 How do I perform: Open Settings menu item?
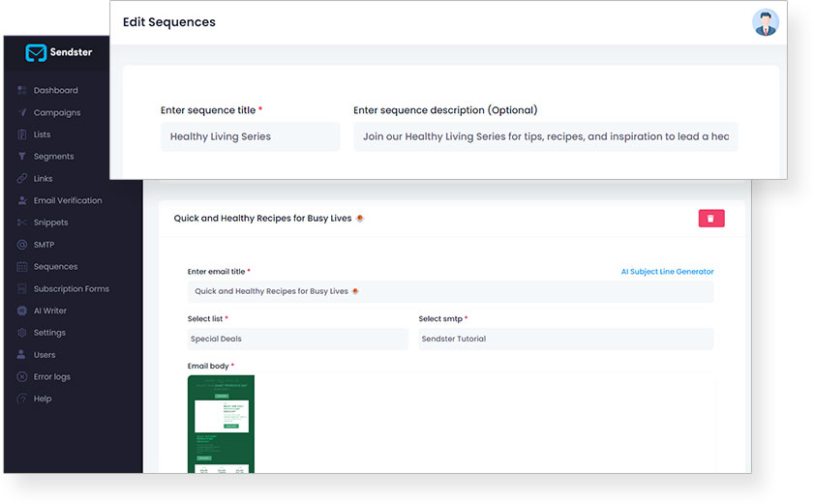click(x=49, y=333)
